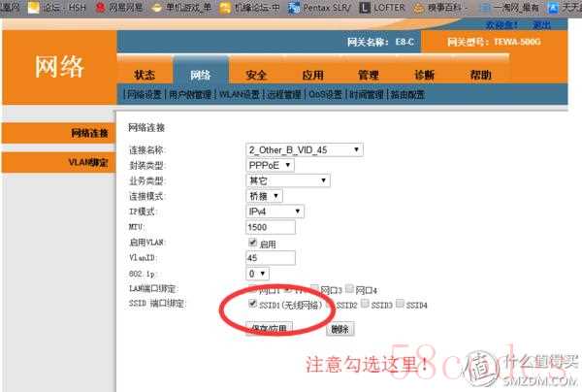This screenshot has width=582, height=392.
Task: Switch to the 网络 tab
Action: click(201, 75)
